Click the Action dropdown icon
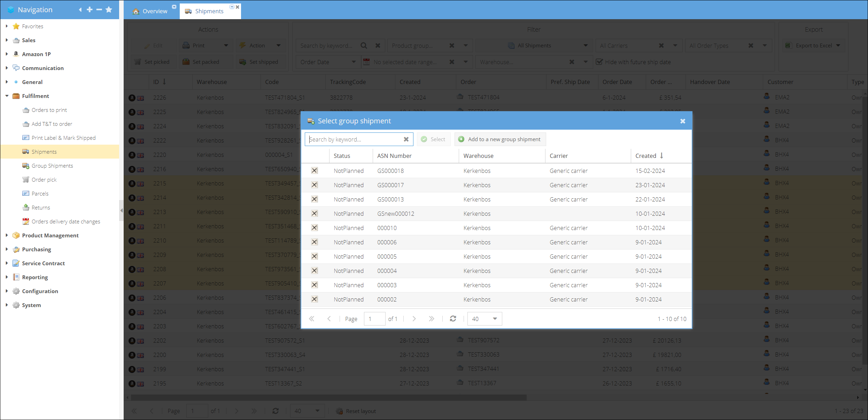Image resolution: width=868 pixels, height=420 pixels. [279, 45]
